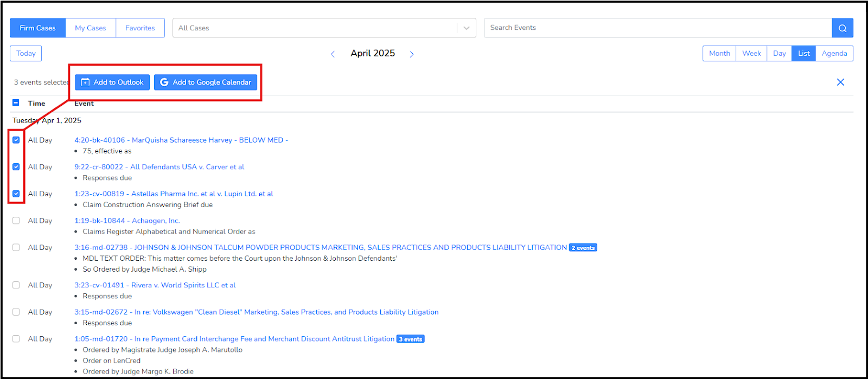Click the Time column header
The image size is (868, 379).
[36, 103]
